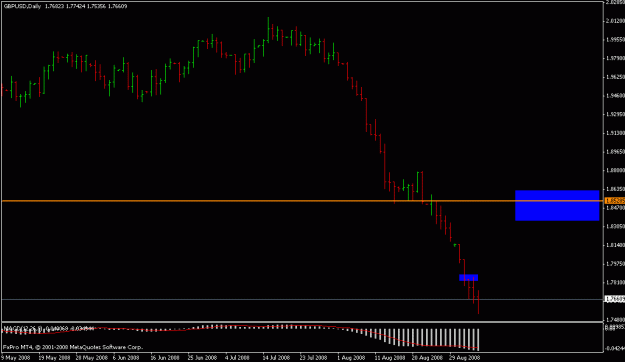Click the 19 May 2008 date label
The image size is (625, 362).
[53, 358]
